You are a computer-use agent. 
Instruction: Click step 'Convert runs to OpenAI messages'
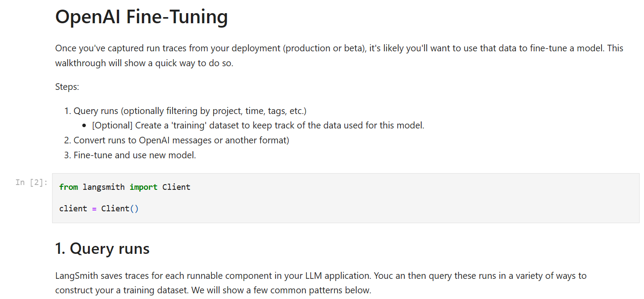[x=181, y=140]
